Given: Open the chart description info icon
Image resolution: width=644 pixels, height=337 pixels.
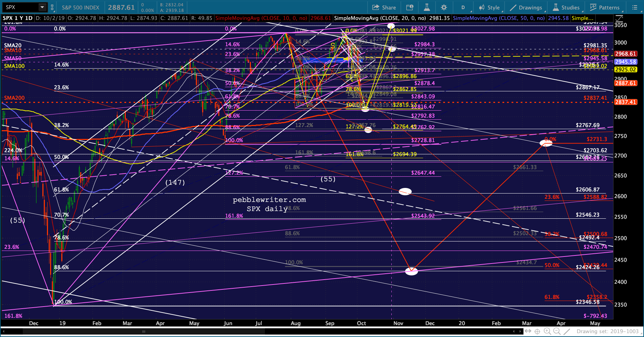Looking at the screenshot, I should (x=410, y=7).
